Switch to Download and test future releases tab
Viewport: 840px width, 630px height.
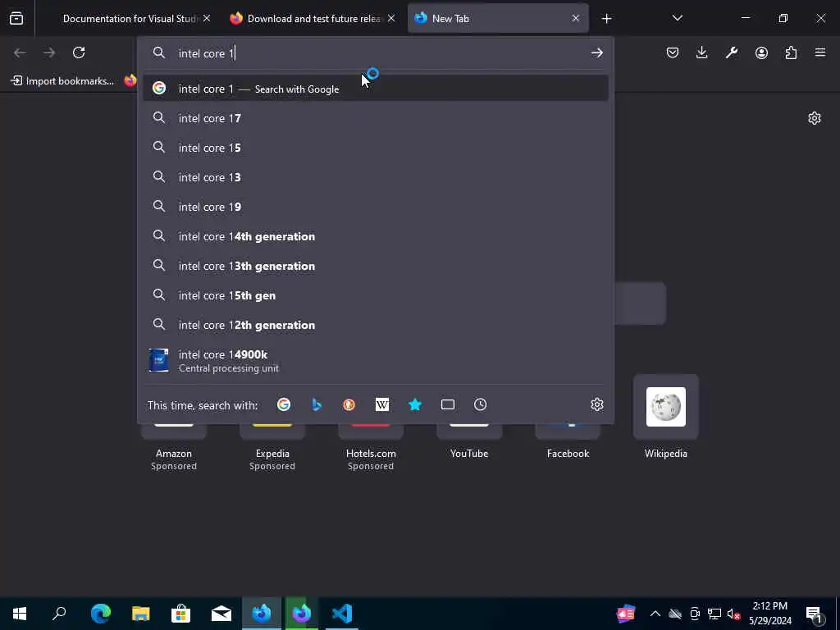(313, 19)
